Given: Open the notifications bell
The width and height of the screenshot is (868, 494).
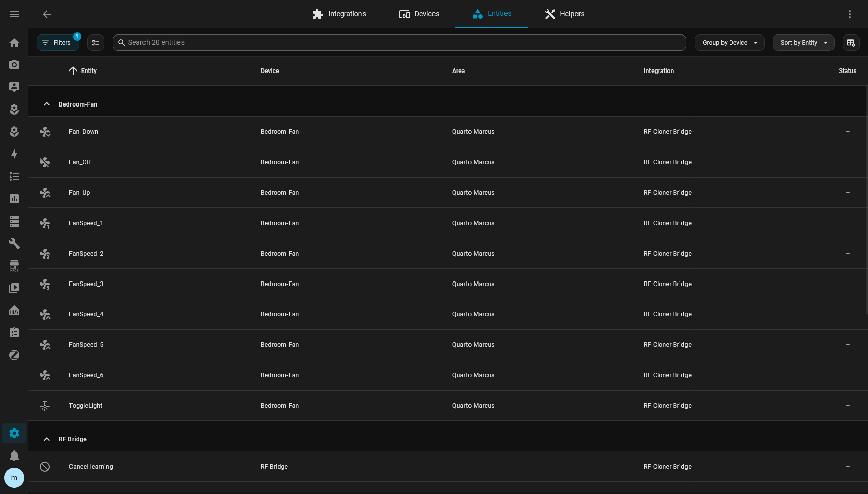Looking at the screenshot, I should click(14, 455).
